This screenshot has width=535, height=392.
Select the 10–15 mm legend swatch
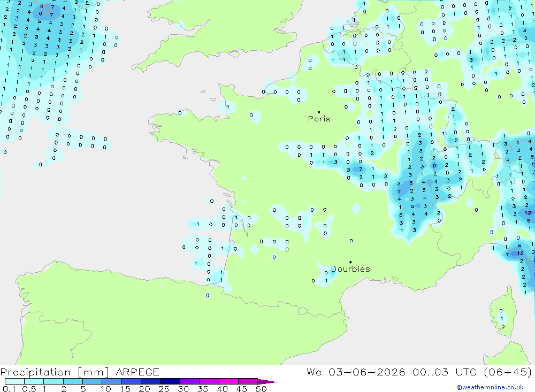(x=112, y=381)
